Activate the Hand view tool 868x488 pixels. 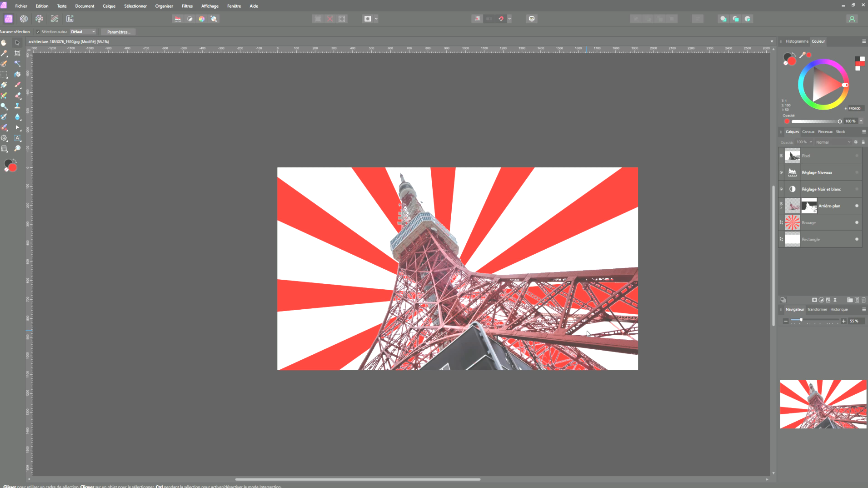[x=4, y=42]
